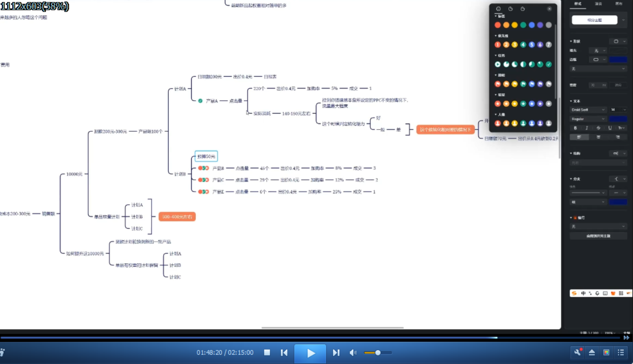Pick the red star marker
This screenshot has width=633, height=364.
tap(498, 104)
